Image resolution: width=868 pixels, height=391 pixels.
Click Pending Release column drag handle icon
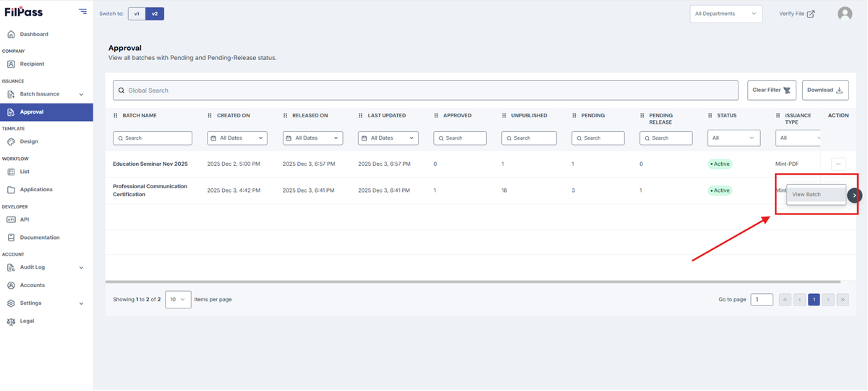(642, 116)
